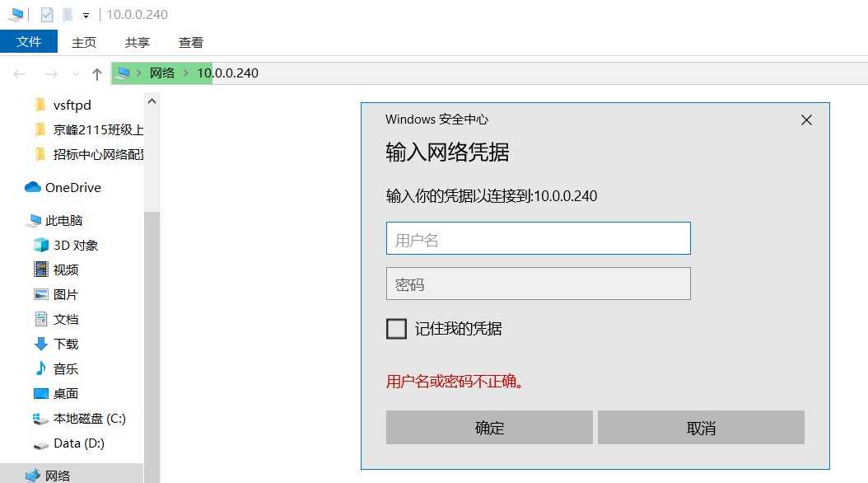Click the computer icon in the address bar
The image size is (868, 483).
click(x=124, y=73)
